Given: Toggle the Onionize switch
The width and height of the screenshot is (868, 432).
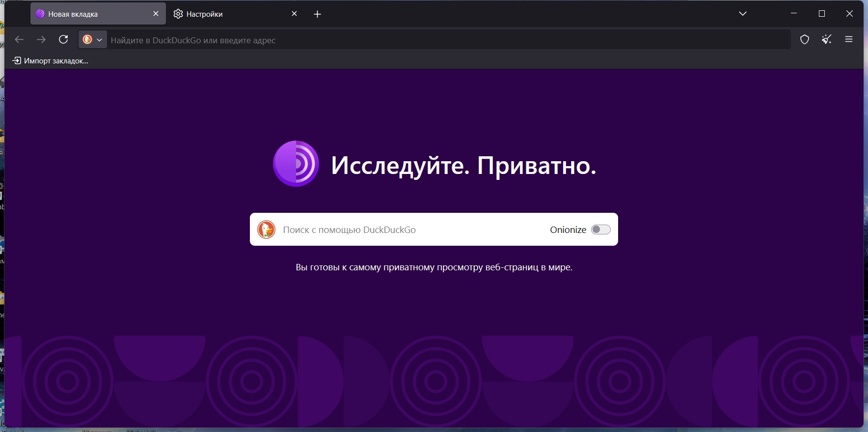Looking at the screenshot, I should click(600, 230).
